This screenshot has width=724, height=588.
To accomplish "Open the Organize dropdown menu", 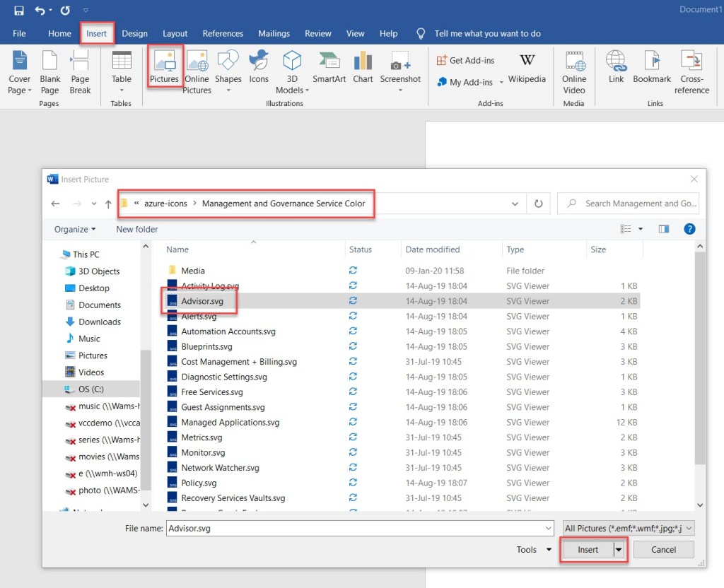I will point(76,229).
